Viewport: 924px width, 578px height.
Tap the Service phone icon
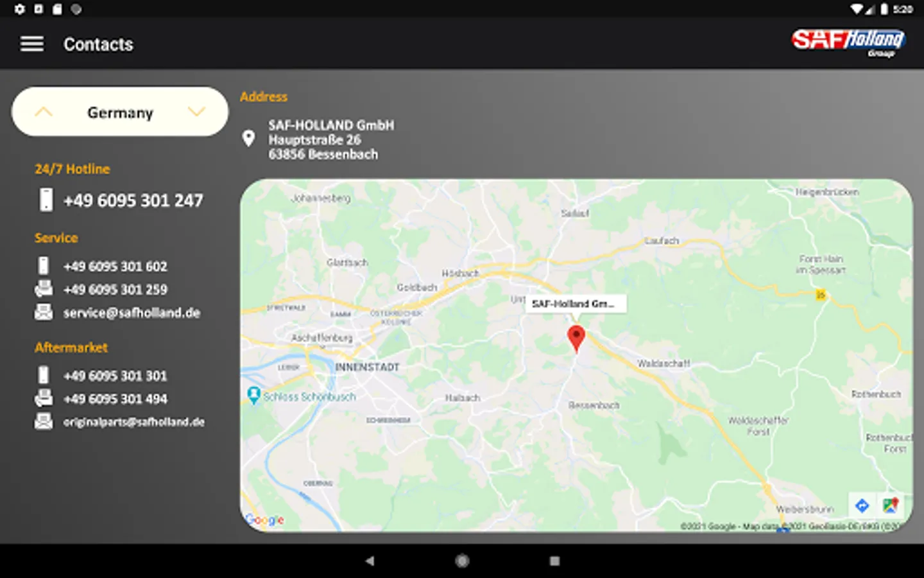pyautogui.click(x=44, y=266)
